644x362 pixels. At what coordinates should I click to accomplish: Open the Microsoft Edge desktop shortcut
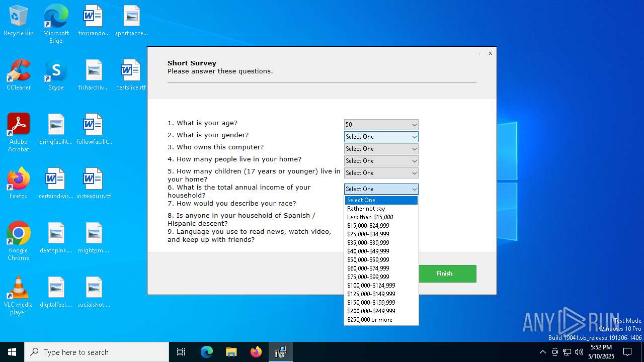coord(56,24)
